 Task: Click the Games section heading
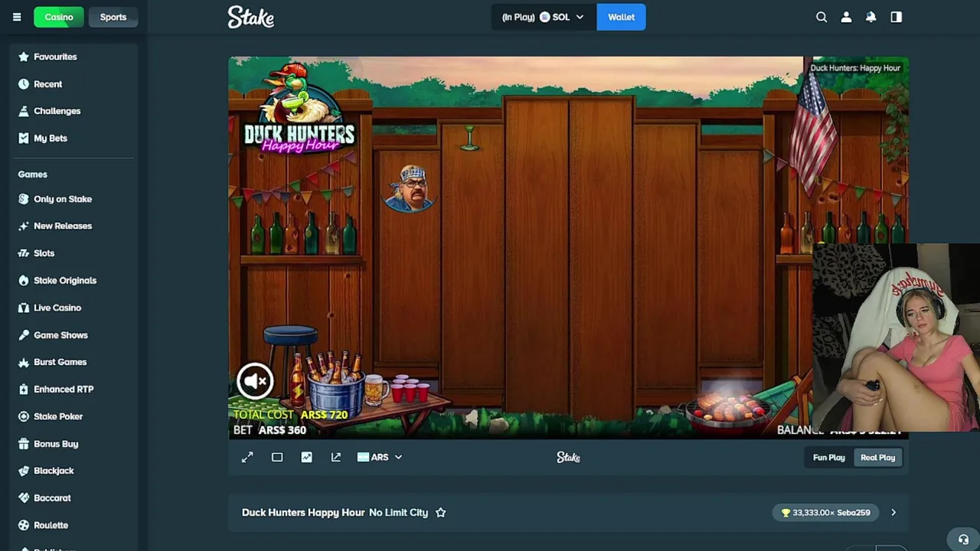[32, 174]
